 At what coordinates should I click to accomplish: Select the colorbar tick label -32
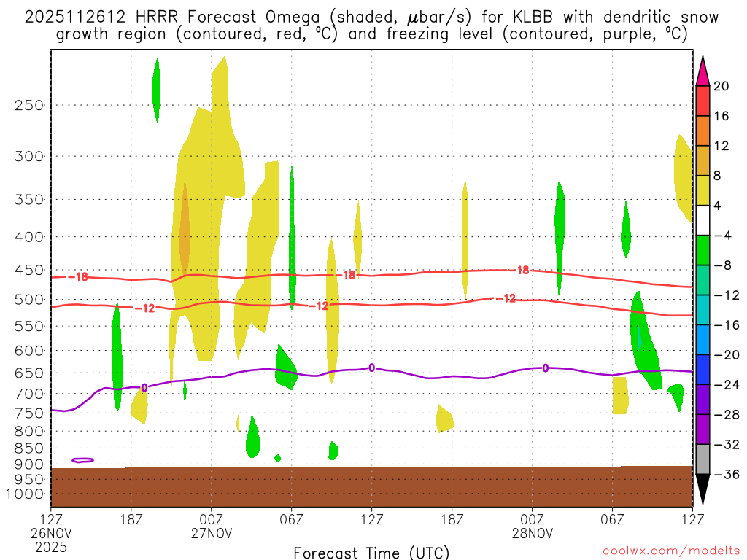pos(726,444)
